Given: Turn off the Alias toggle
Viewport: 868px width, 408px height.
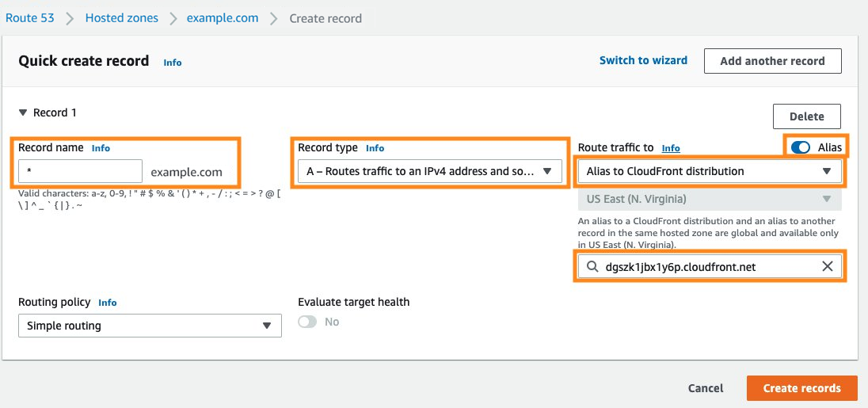Looking at the screenshot, I should (800, 147).
